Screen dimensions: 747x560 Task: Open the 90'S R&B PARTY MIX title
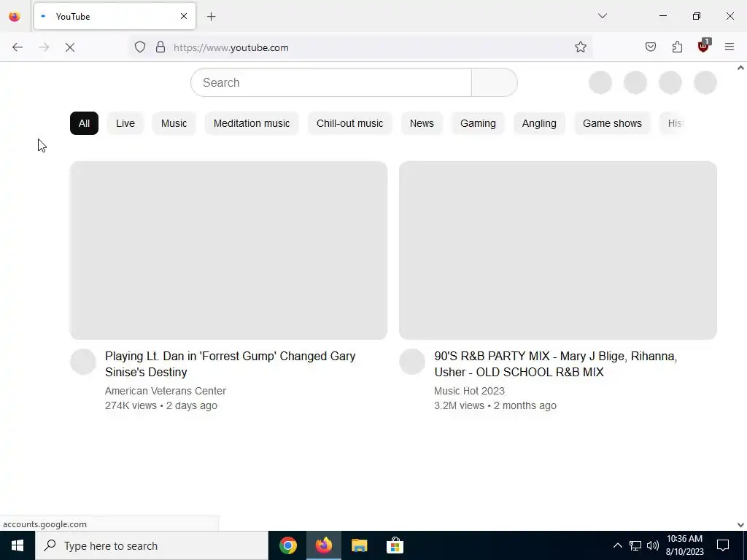[x=555, y=364]
